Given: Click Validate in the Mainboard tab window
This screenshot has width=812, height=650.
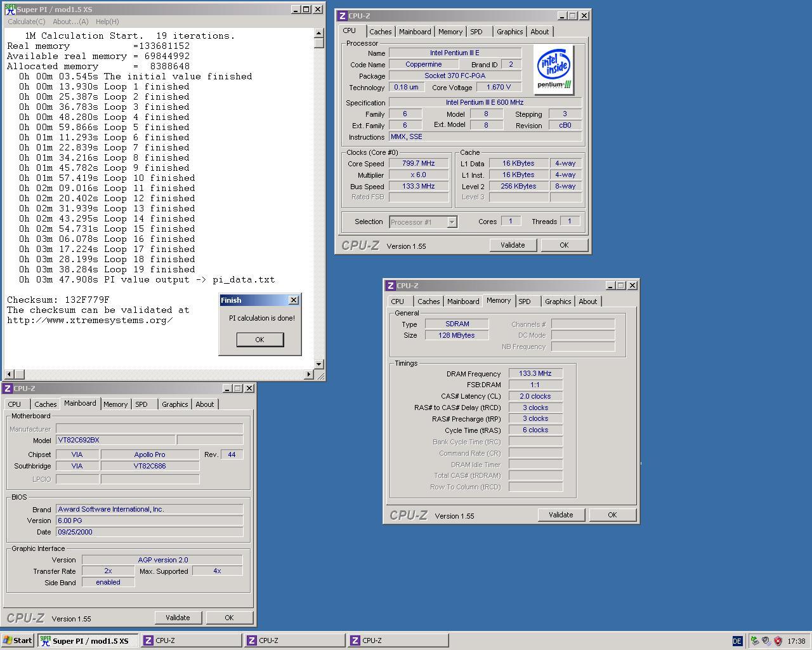Looking at the screenshot, I should tap(178, 618).
